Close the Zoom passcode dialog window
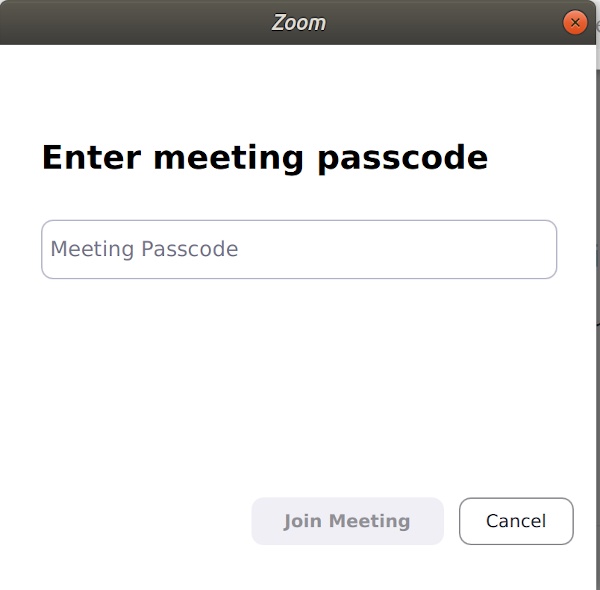This screenshot has width=600, height=590. [575, 23]
